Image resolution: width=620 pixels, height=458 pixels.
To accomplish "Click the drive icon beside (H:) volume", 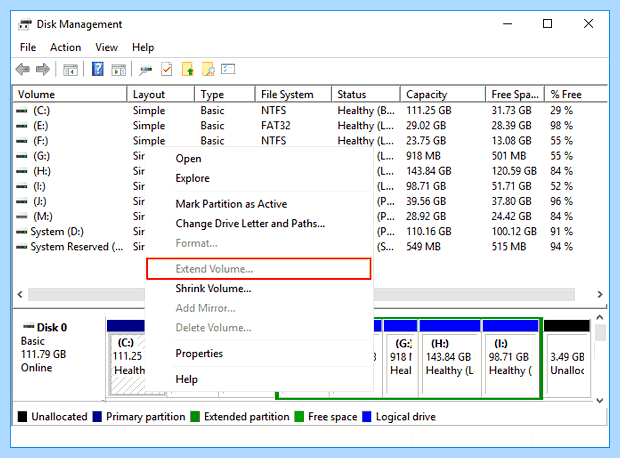I will pyautogui.click(x=22, y=171).
